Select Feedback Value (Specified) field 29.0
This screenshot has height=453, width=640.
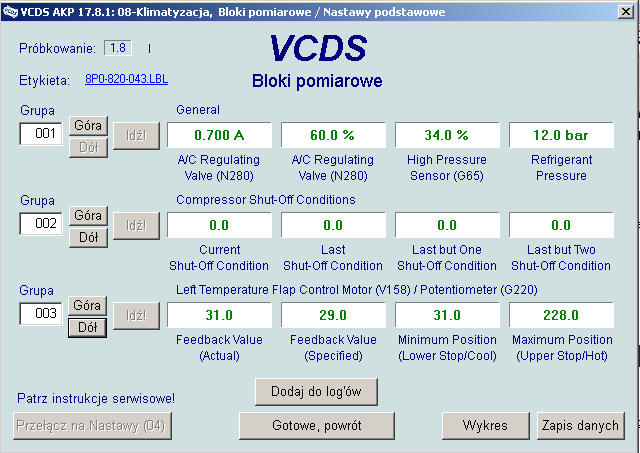(x=333, y=315)
